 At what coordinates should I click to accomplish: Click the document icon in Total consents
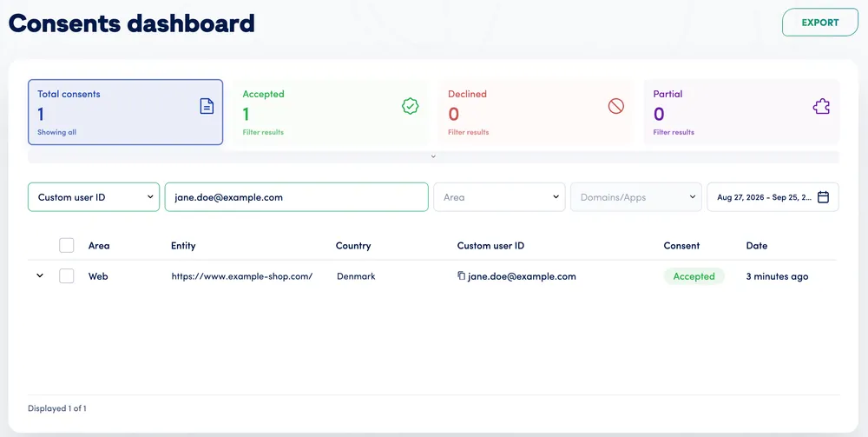[207, 106]
